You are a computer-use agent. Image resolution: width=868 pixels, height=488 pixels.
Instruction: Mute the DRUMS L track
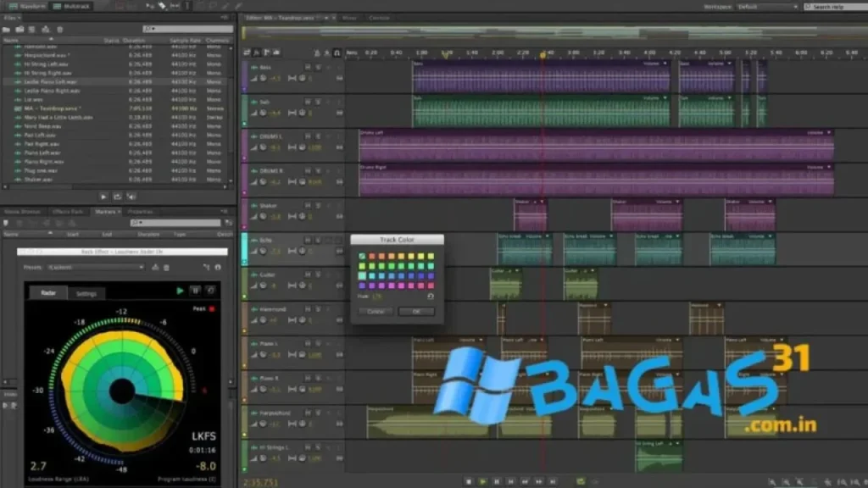click(x=308, y=136)
